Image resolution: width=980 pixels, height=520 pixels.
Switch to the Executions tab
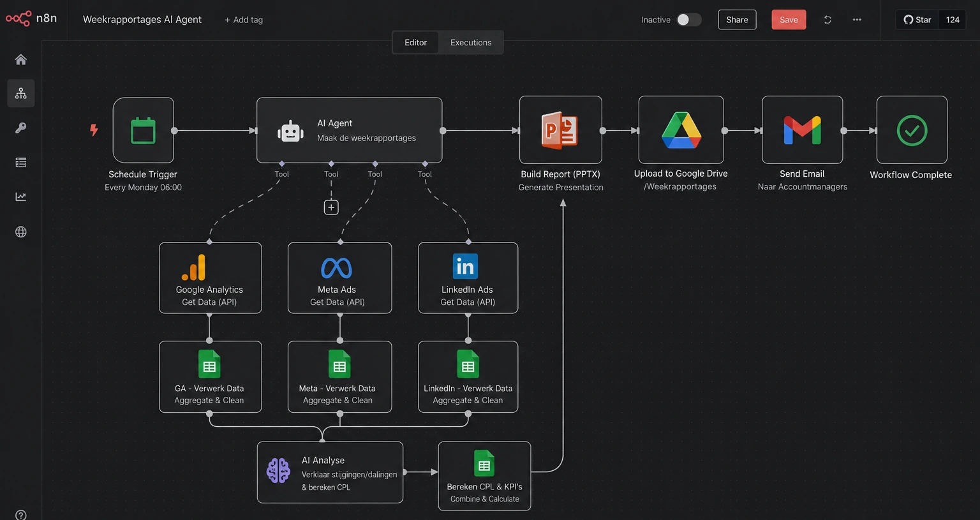[x=471, y=42]
